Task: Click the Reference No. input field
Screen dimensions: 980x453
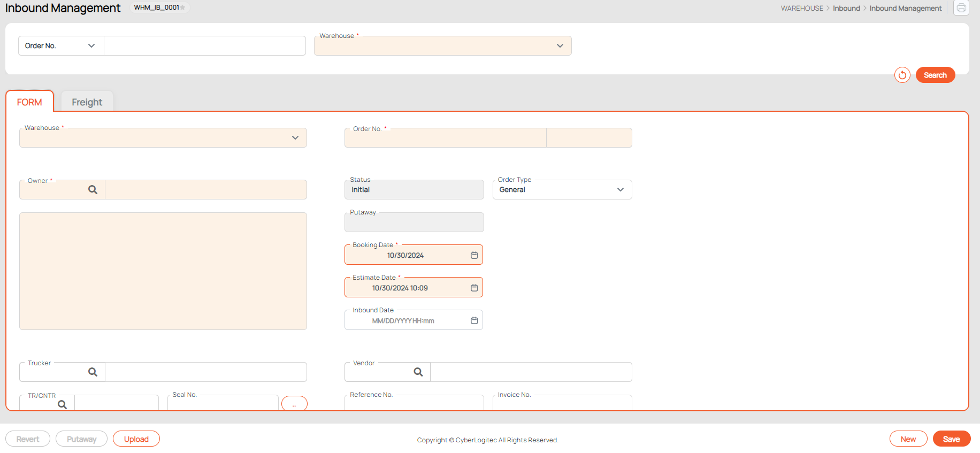Action: (x=414, y=404)
